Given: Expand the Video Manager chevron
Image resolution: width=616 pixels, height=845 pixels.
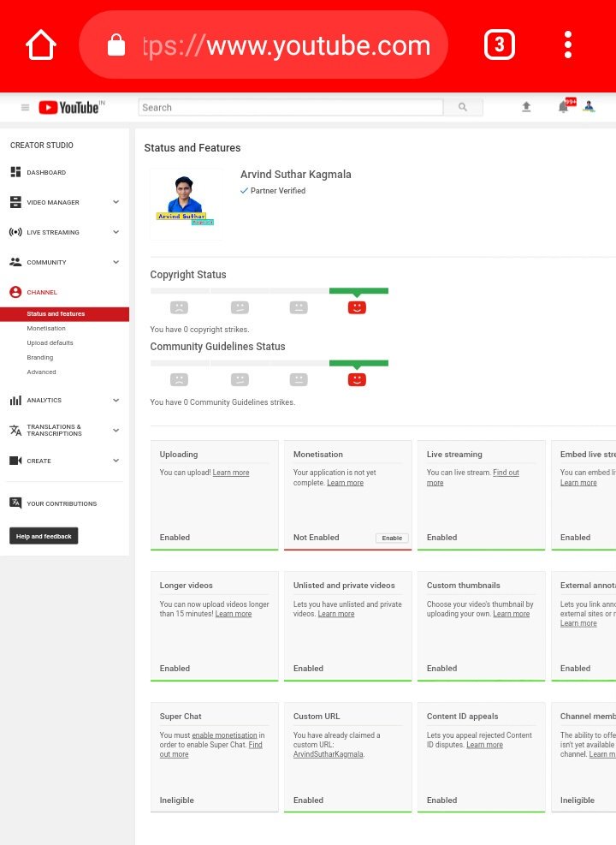Looking at the screenshot, I should [x=115, y=202].
